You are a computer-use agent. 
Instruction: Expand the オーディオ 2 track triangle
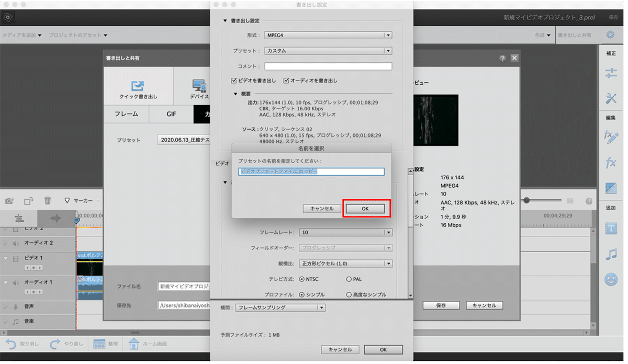click(x=6, y=243)
